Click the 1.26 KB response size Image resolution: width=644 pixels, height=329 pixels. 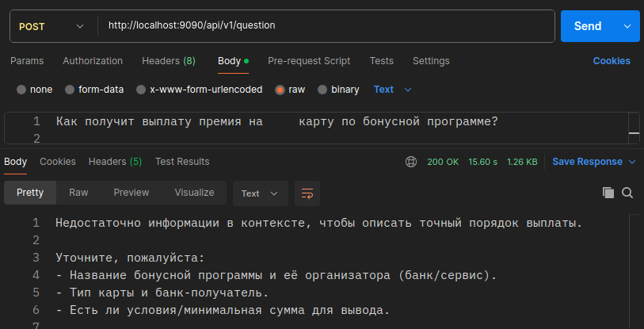click(522, 162)
